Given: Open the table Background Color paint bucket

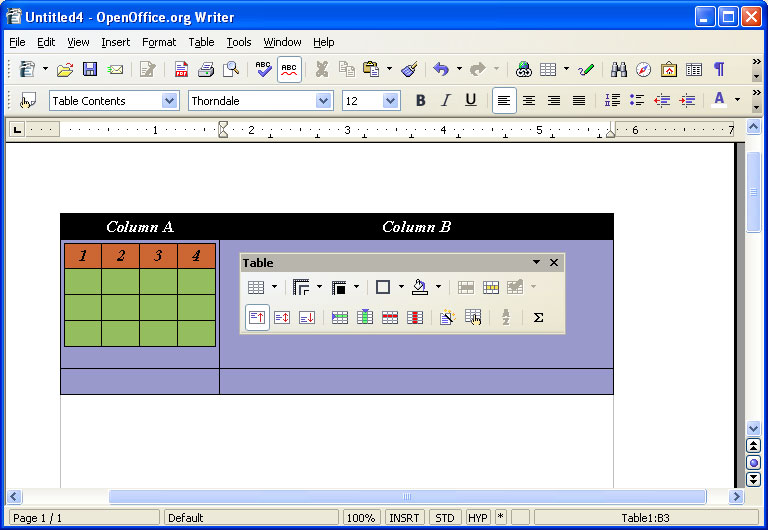Looking at the screenshot, I should coord(420,288).
